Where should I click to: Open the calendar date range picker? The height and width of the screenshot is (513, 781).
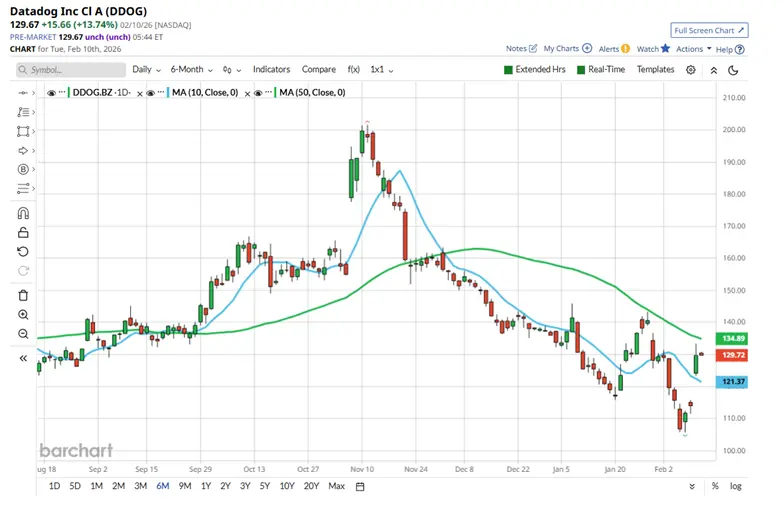pos(359,486)
